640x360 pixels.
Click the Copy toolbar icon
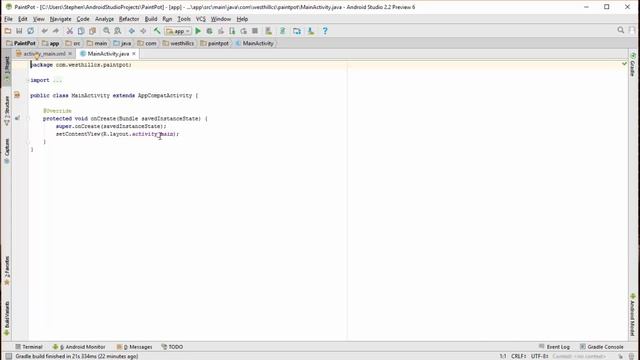81,31
